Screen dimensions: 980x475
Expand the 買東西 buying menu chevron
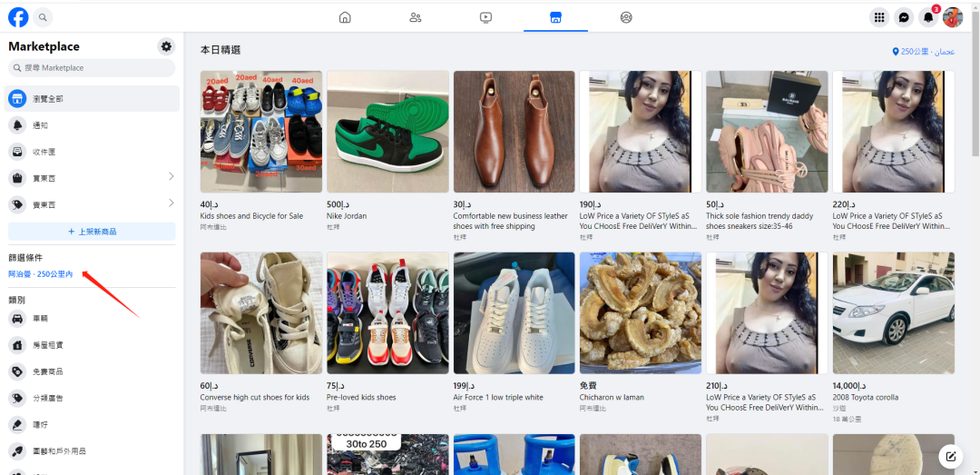coord(171,176)
